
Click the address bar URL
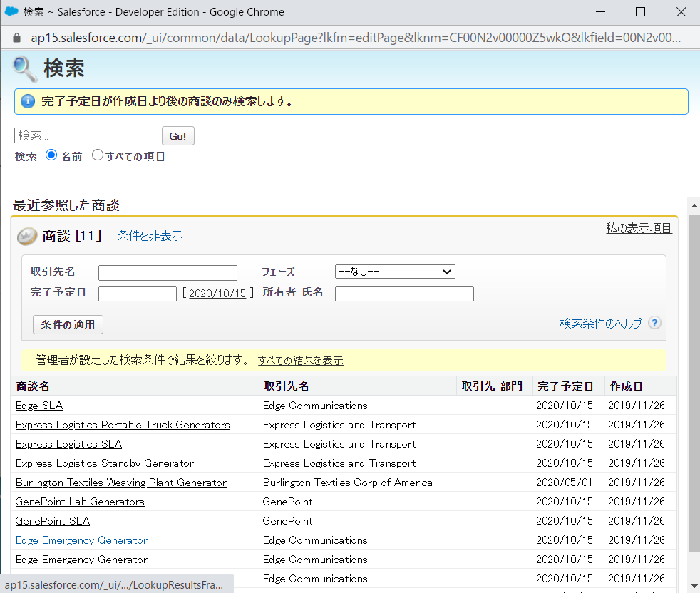(x=356, y=38)
